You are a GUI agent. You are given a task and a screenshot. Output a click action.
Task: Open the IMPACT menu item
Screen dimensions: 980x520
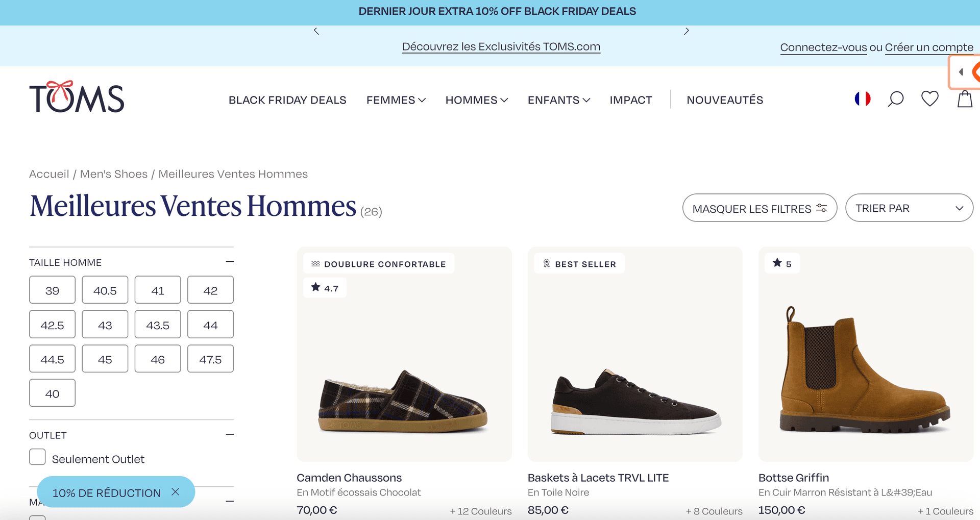click(631, 100)
